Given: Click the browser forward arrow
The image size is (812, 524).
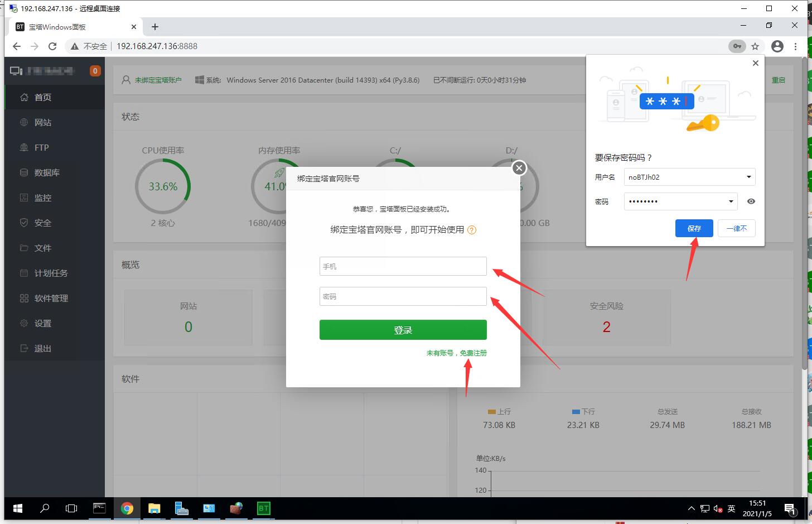Looking at the screenshot, I should (x=35, y=46).
